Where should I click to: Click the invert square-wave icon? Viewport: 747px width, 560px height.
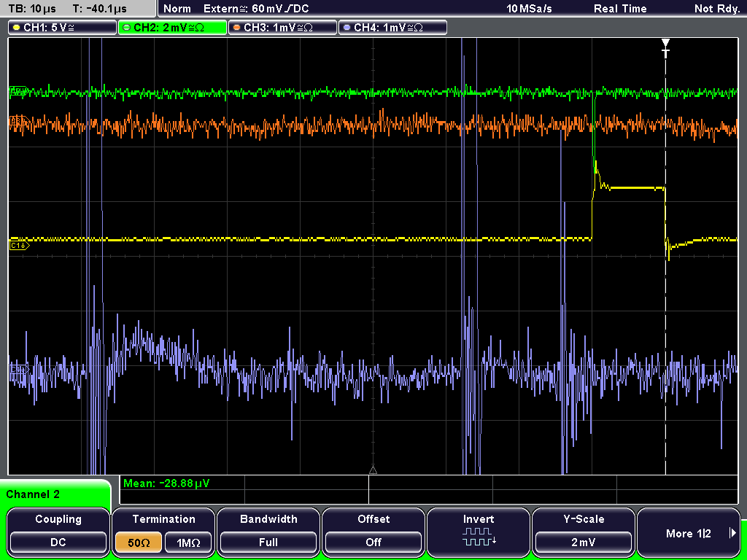[x=479, y=537]
